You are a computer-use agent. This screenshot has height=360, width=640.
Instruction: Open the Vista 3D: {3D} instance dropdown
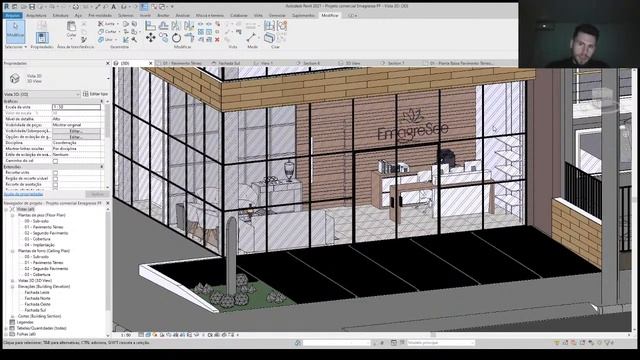(42, 94)
